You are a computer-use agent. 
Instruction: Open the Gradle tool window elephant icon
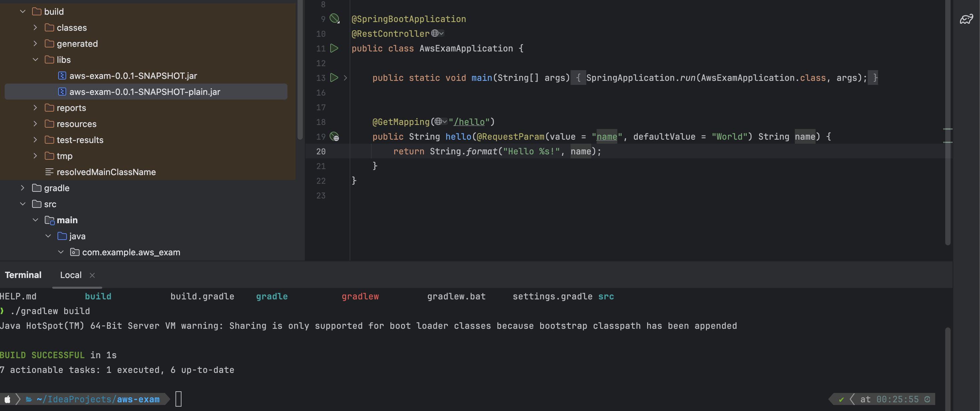pyautogui.click(x=966, y=19)
